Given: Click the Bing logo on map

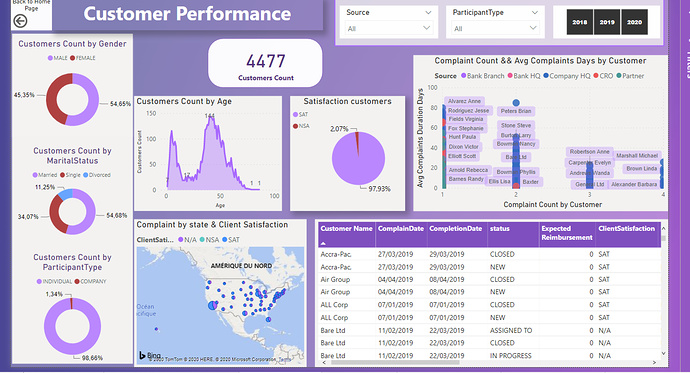Looking at the screenshot, I should [150, 355].
